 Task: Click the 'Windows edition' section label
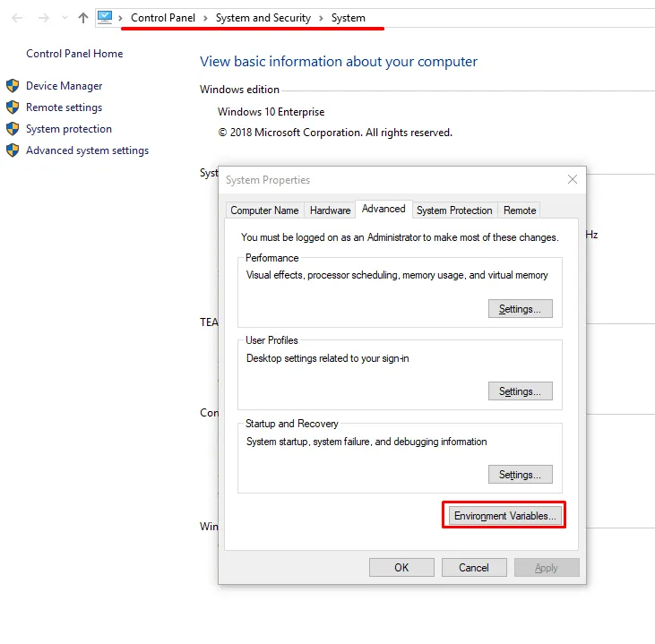(x=239, y=90)
